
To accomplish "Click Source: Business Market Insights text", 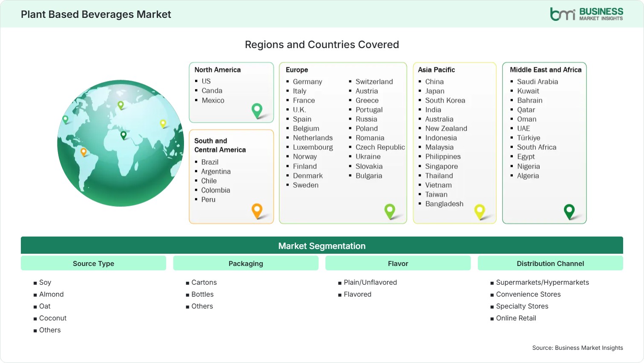I will [x=578, y=348].
